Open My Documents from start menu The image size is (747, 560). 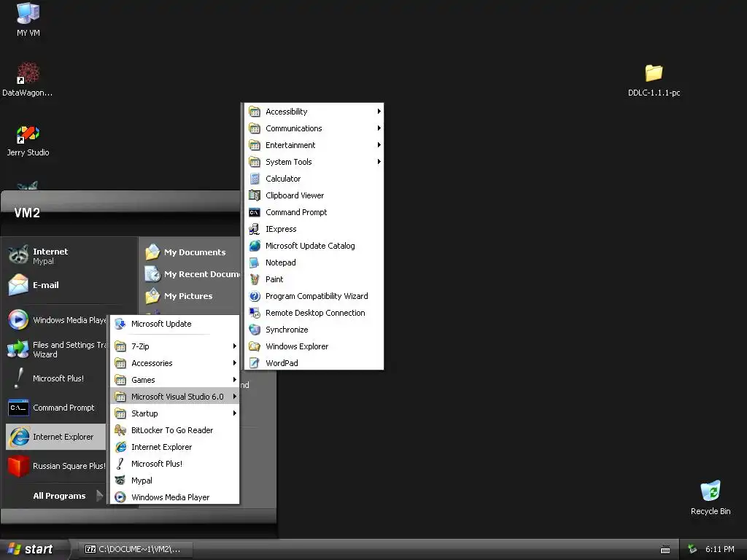coord(190,252)
